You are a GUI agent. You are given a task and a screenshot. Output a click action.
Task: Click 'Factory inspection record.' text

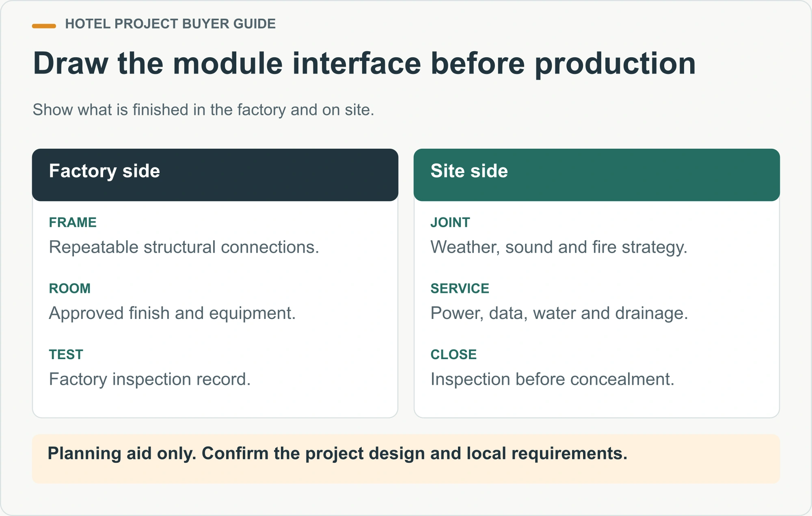(150, 379)
